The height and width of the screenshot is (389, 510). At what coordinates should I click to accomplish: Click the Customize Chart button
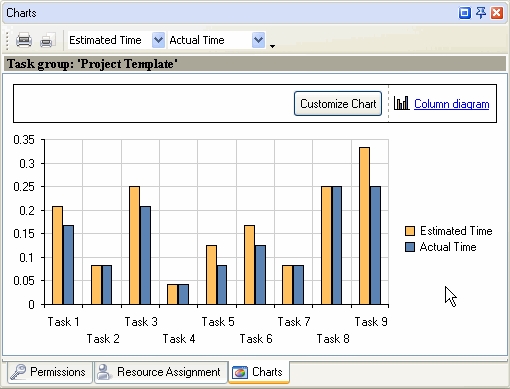point(338,104)
